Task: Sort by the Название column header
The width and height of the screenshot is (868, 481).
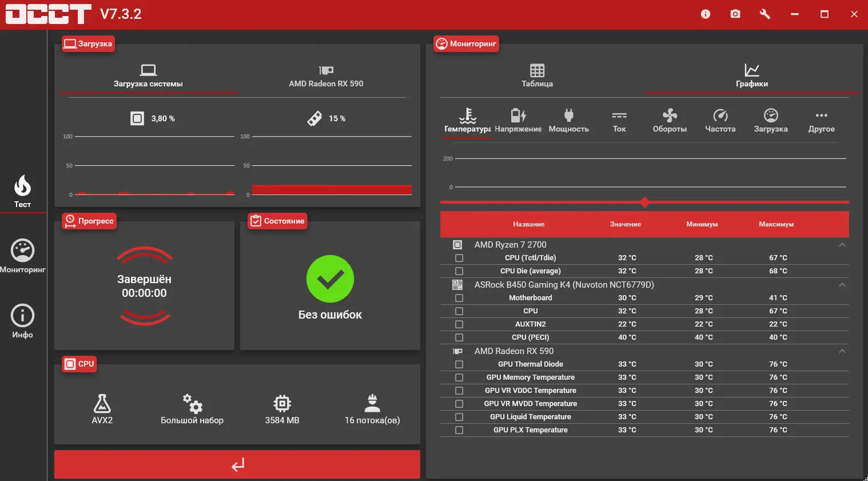Action: [528, 224]
